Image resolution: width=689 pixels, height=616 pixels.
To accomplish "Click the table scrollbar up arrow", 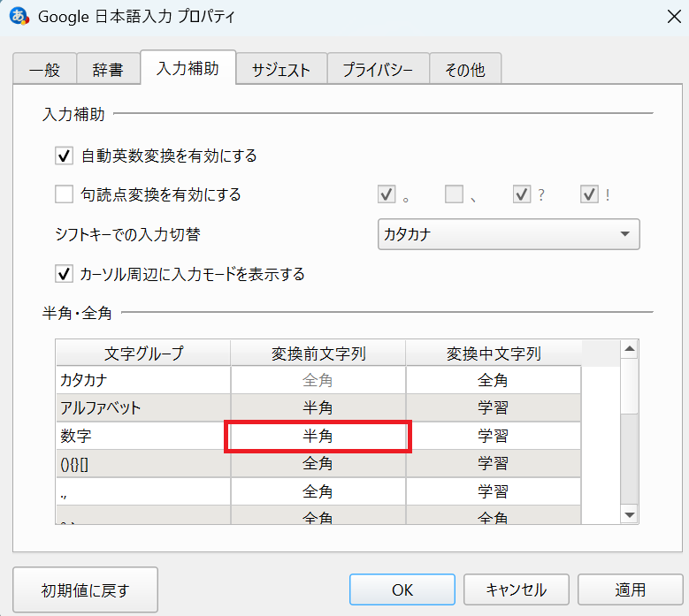I will pyautogui.click(x=630, y=349).
